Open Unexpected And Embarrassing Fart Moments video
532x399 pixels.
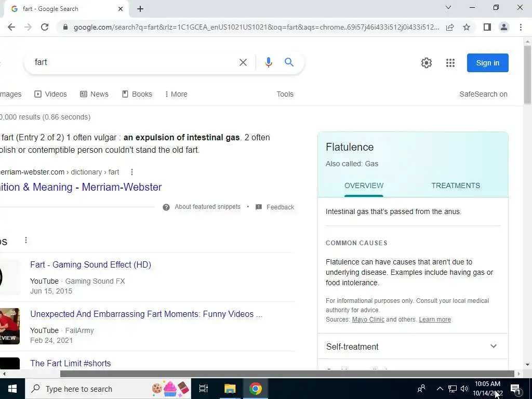point(146,314)
